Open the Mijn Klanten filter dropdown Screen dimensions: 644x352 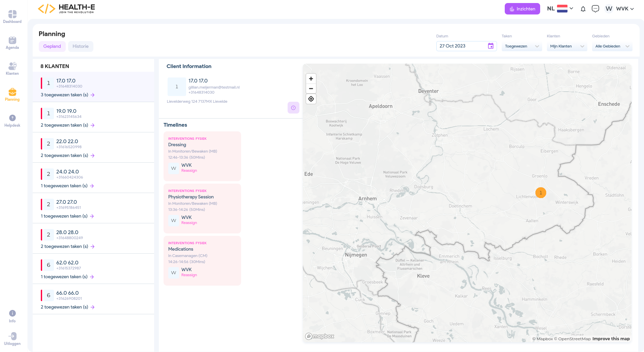click(567, 46)
